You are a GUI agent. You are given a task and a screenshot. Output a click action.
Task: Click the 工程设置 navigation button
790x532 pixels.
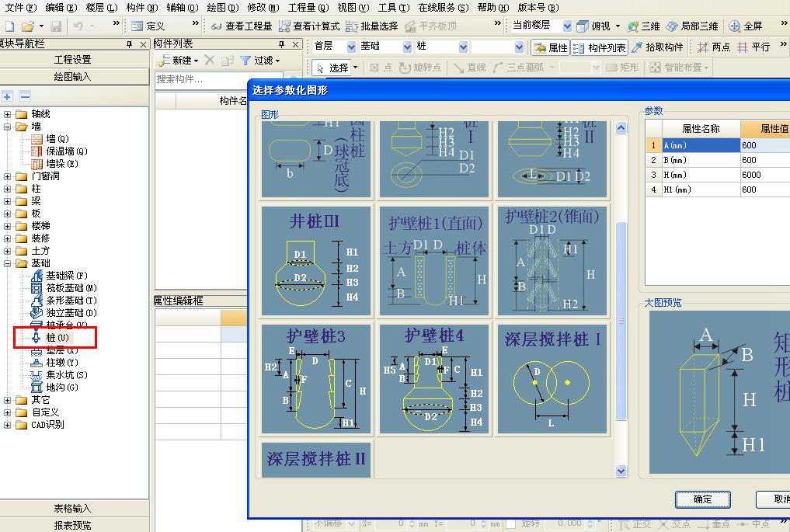[73, 60]
